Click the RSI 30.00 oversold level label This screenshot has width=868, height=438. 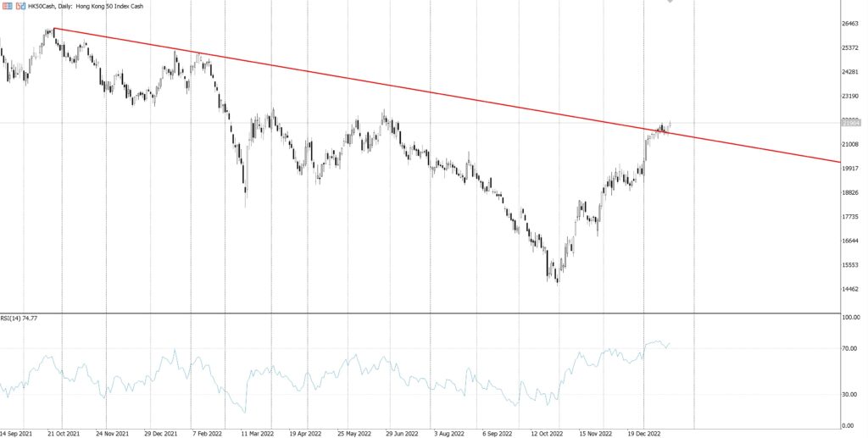(x=849, y=395)
